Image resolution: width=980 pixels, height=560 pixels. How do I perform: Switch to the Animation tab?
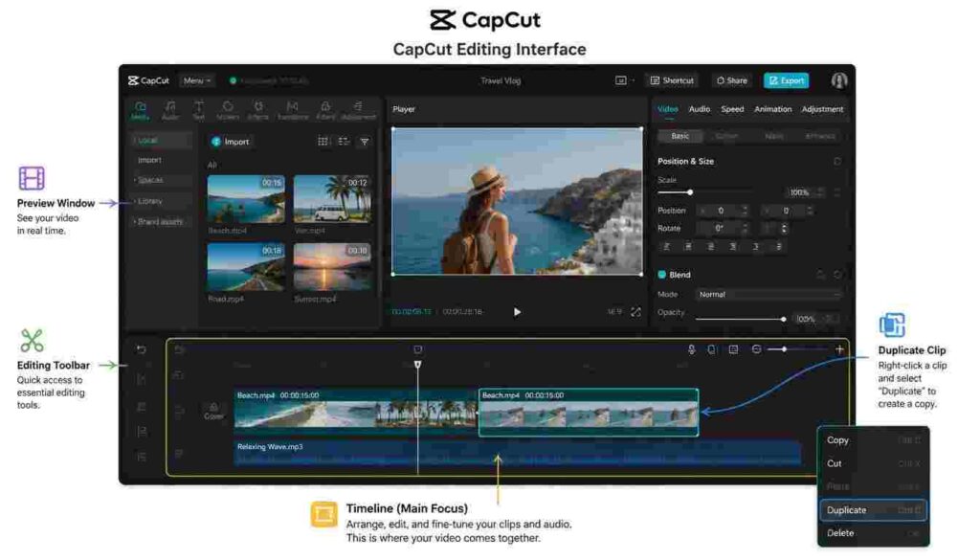coord(773,109)
